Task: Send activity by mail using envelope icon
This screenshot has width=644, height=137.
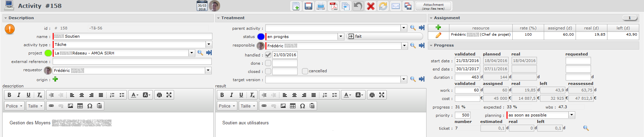Action: (396, 6)
